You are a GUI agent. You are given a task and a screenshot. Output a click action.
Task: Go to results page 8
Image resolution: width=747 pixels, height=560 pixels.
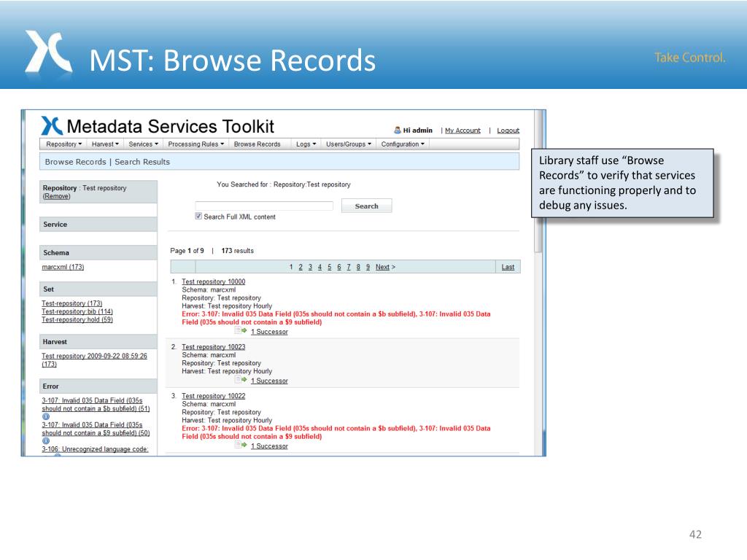click(358, 267)
